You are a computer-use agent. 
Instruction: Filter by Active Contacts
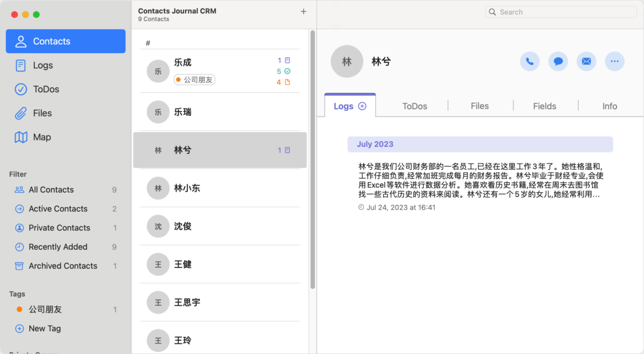66,209
